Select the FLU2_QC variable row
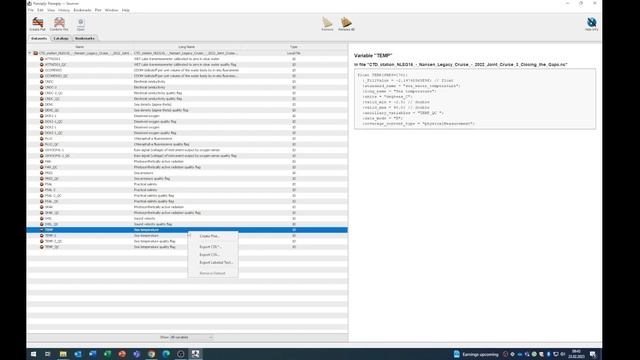This screenshot has height=360, width=640. point(187,144)
